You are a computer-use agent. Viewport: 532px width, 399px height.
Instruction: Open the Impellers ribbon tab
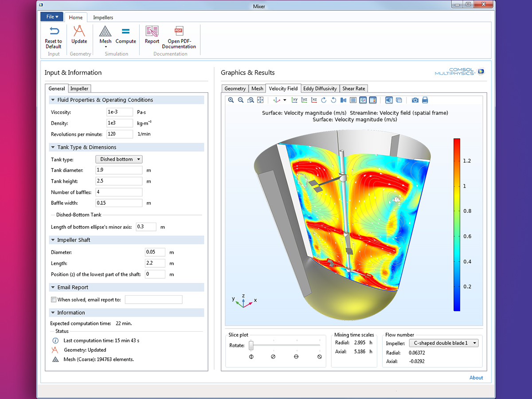coord(103,17)
